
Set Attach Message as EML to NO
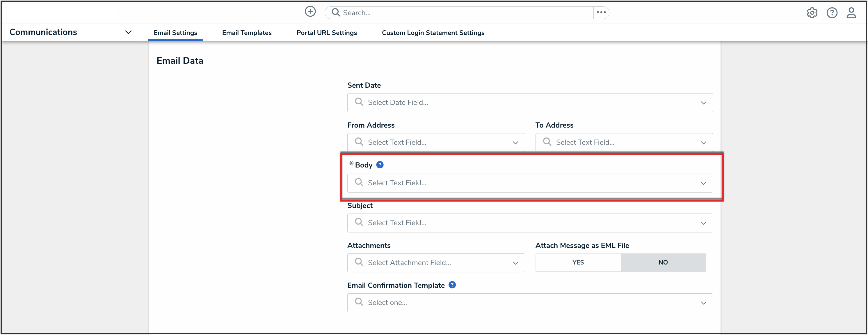662,262
